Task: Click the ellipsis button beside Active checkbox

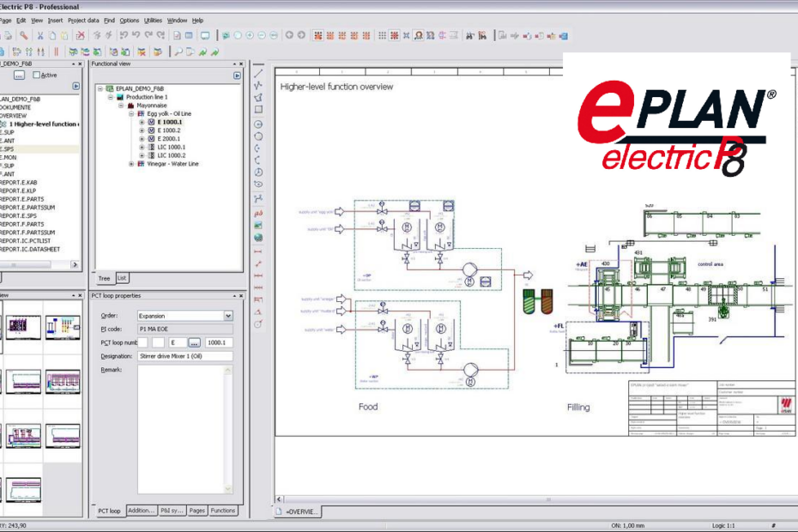Action: pos(19,76)
